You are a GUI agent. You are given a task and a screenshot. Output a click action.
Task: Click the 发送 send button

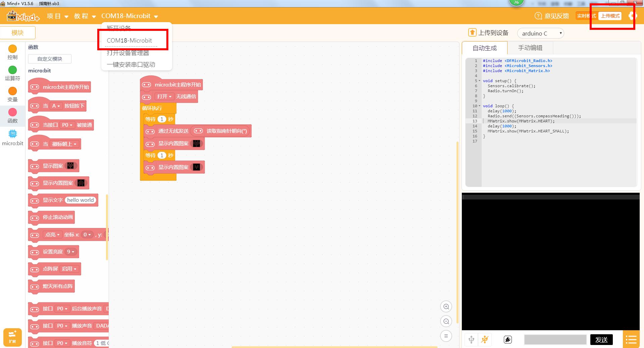(x=601, y=340)
